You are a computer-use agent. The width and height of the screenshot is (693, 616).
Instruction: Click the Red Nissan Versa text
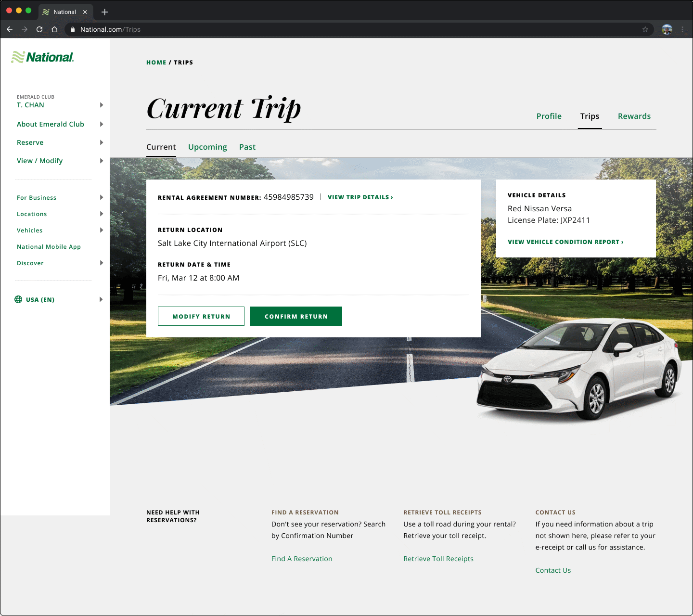click(x=539, y=208)
